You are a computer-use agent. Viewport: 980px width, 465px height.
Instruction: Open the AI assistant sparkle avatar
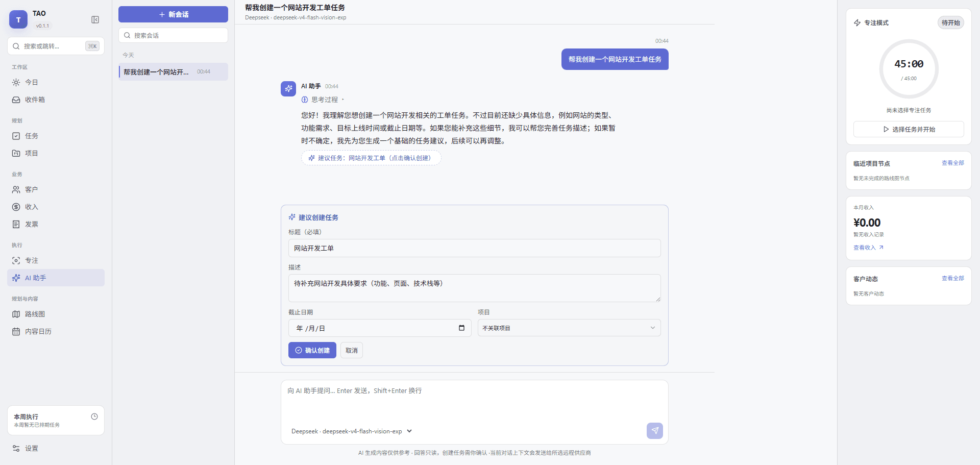[288, 88]
